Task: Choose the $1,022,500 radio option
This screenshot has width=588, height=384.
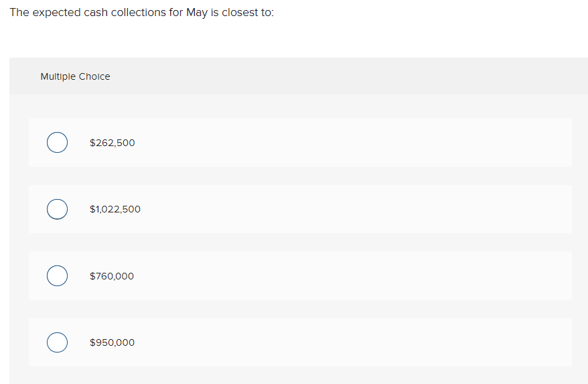Action: 57,209
